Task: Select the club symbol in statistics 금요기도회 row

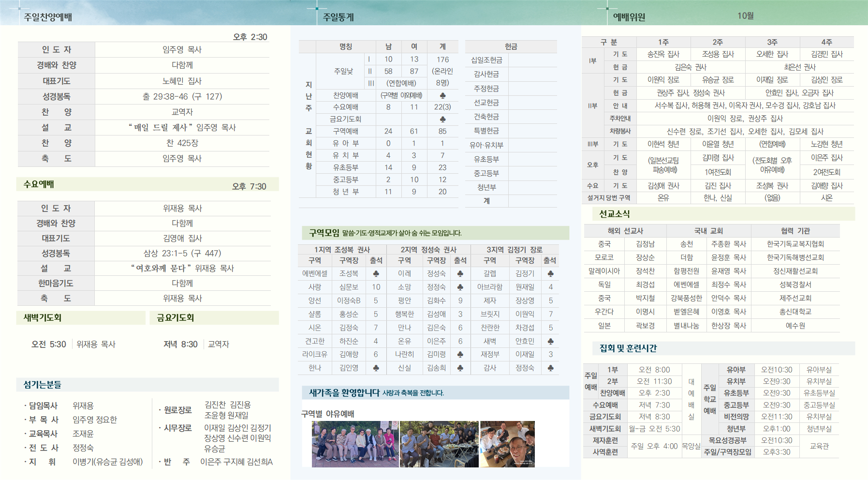Action: click(x=442, y=119)
